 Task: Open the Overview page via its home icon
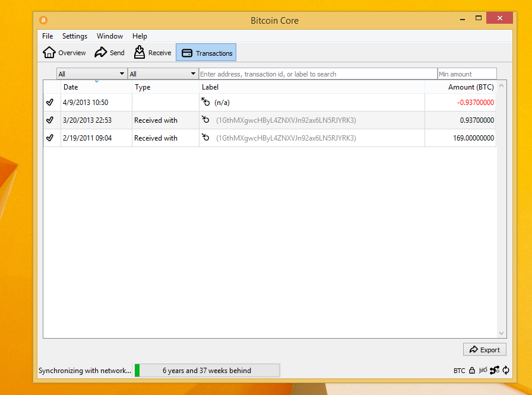click(50, 52)
